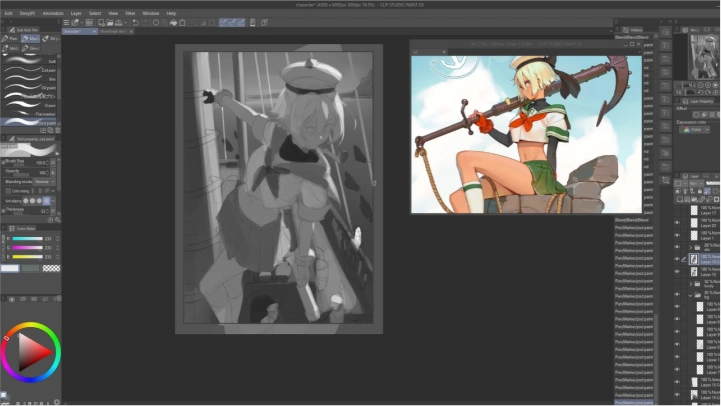Image resolution: width=721 pixels, height=406 pixels.
Task: Toggle the first highlighted snap ruler icon
Action: [x=223, y=23]
